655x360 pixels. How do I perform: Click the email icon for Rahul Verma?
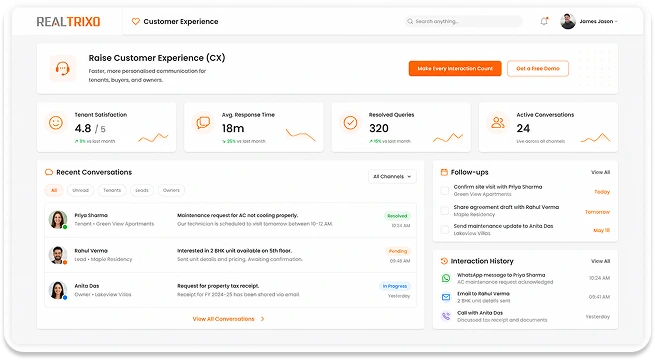pyautogui.click(x=446, y=297)
